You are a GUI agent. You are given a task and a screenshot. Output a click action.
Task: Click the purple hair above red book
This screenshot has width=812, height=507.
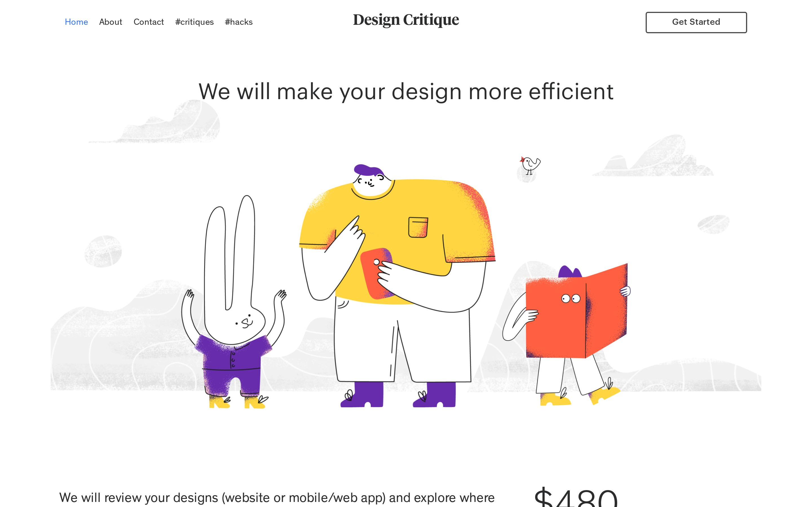570,272
